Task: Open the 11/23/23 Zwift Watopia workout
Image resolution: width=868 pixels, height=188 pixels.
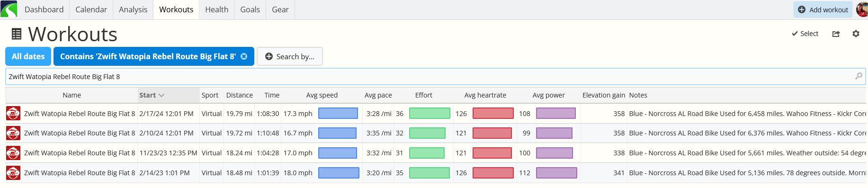Action: tap(80, 153)
